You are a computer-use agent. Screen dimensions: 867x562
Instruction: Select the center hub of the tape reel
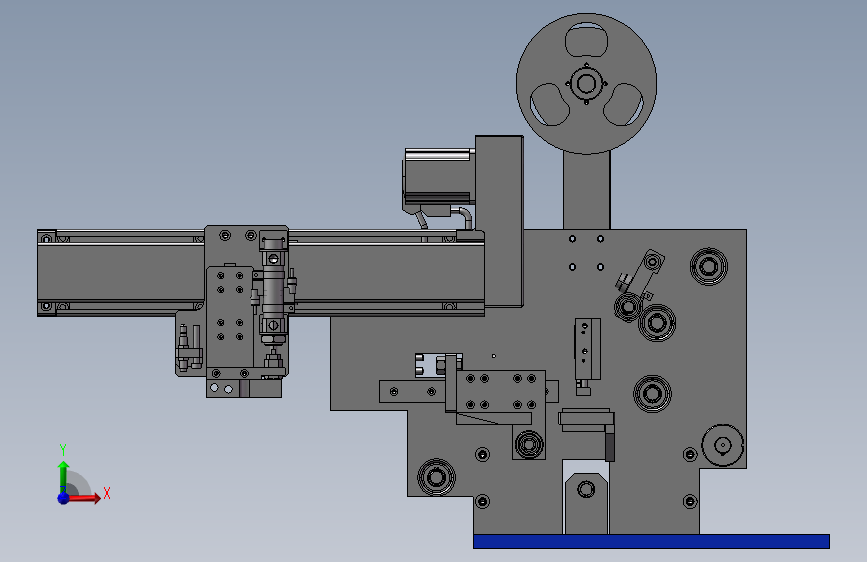[x=587, y=84]
